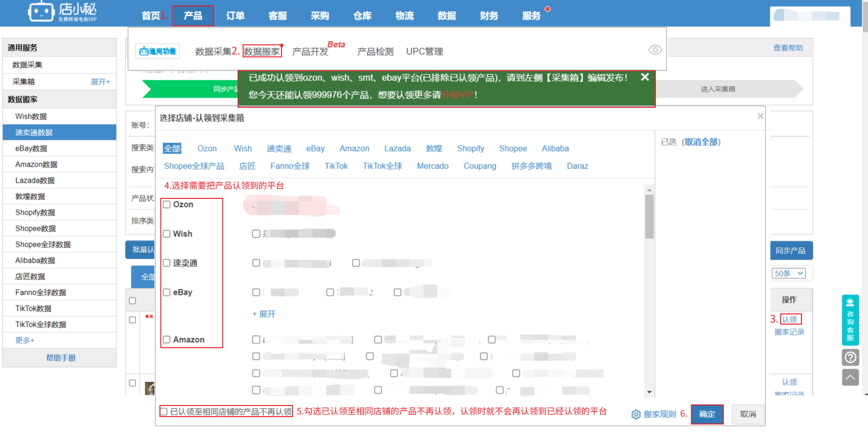Viewport: 868px width, 436px height.
Task: Open the 订单 top menu
Action: pos(235,16)
